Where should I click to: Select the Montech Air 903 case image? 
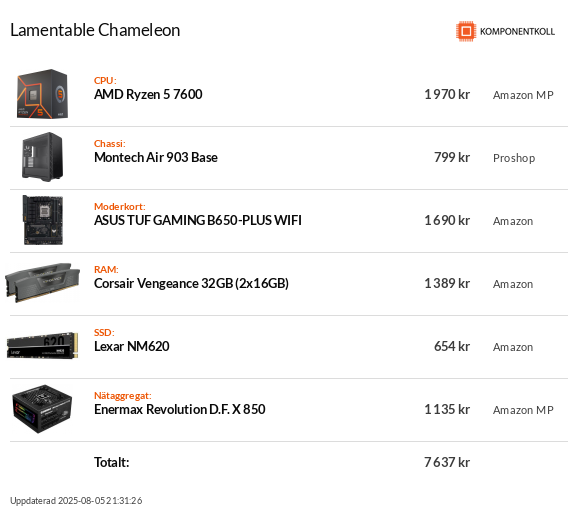(x=43, y=157)
